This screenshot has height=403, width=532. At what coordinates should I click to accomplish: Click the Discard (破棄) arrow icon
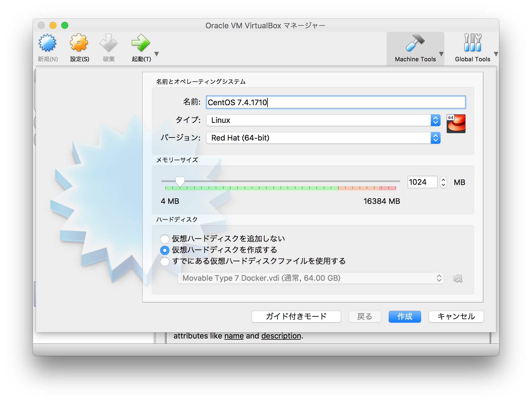coord(109,43)
